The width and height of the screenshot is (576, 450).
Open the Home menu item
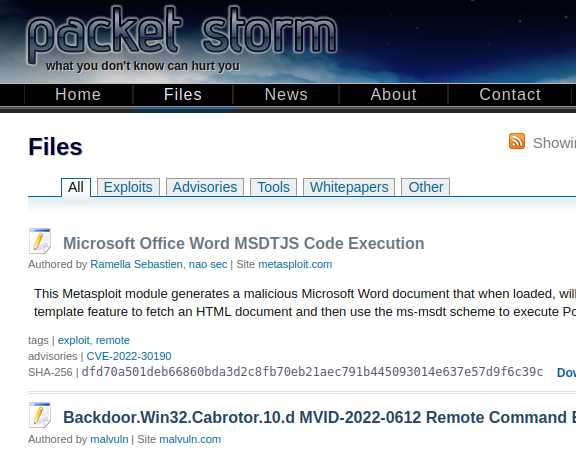click(x=78, y=94)
